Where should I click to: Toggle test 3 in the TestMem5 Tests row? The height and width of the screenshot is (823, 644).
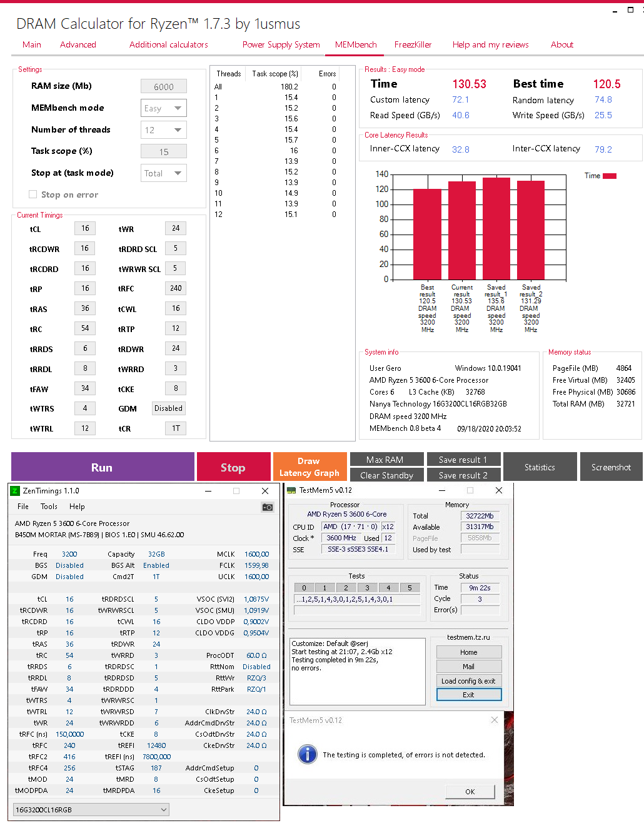click(x=367, y=587)
